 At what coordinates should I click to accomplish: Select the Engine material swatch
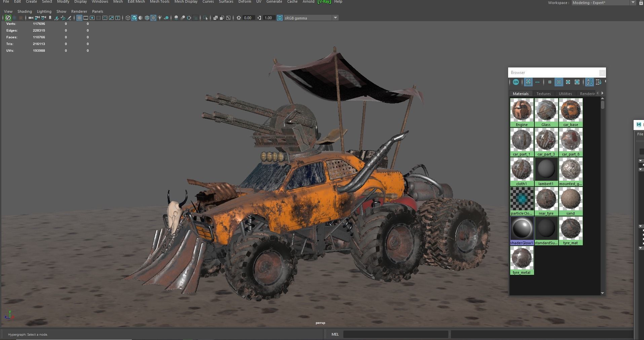522,113
